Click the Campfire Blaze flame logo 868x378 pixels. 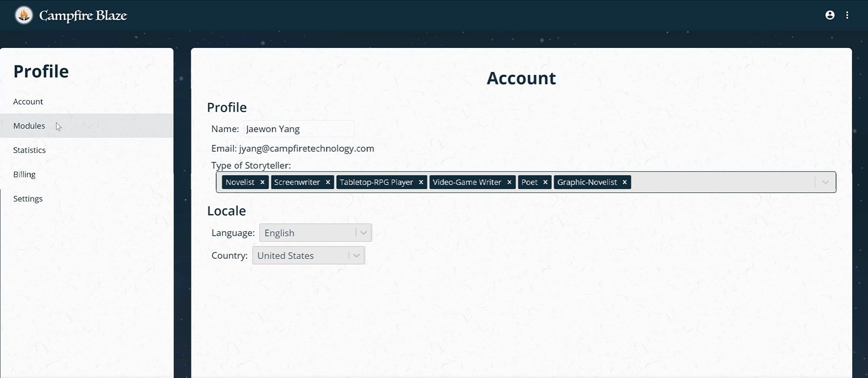23,15
